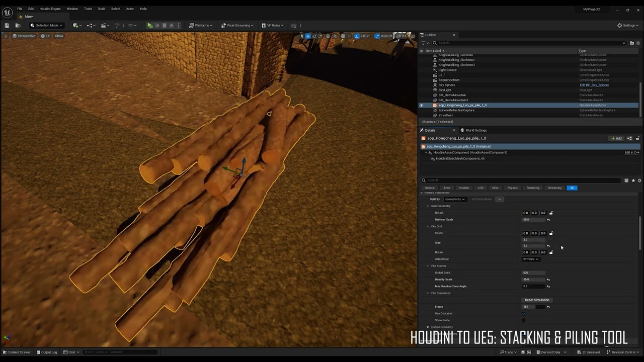Toggle the scale snap icon
The height and width of the screenshot is (362, 644).
click(377, 36)
